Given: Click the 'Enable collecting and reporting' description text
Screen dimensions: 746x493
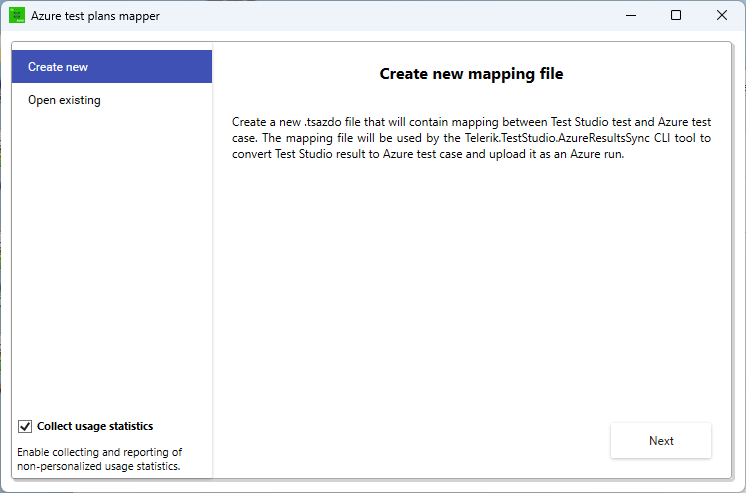Looking at the screenshot, I should click(x=99, y=459).
